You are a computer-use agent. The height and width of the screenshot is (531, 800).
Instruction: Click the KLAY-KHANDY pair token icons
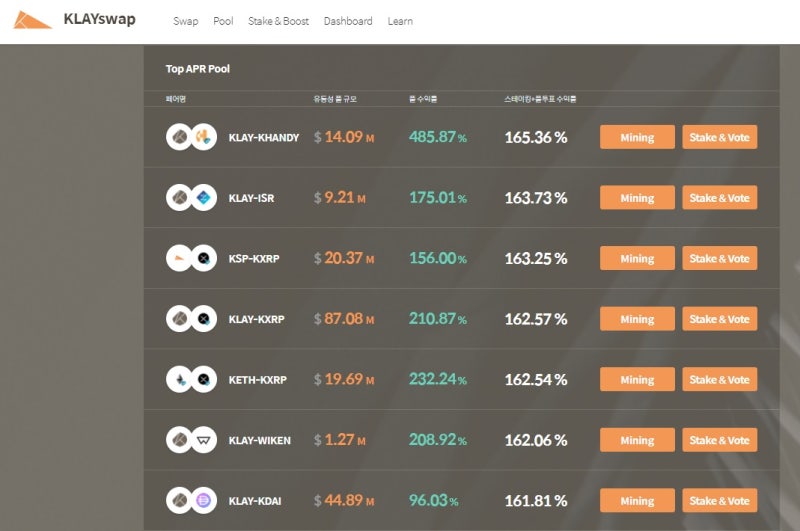coord(191,137)
